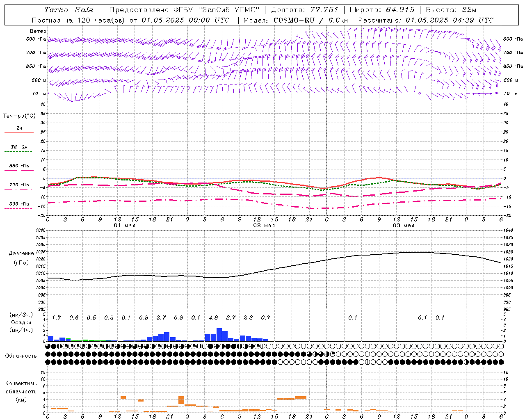Click the elevation text "Высота: 22м"
Image resolution: width=525 pixels, height=420 pixels.
pos(451,10)
